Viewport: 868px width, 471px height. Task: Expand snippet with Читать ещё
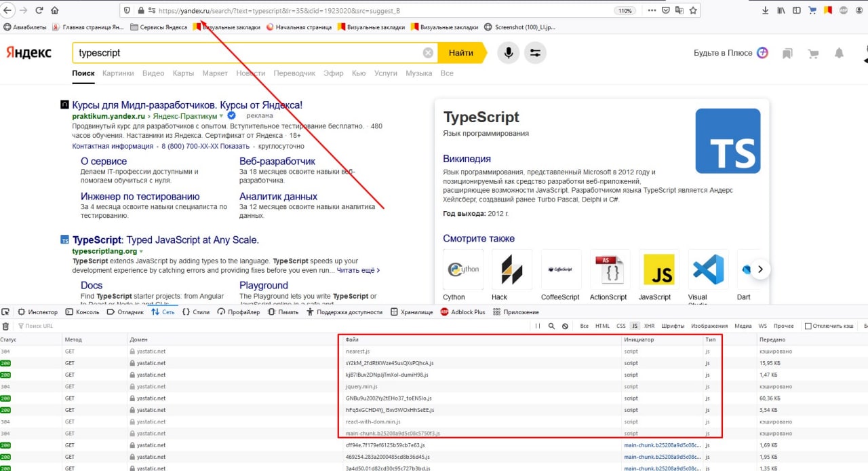point(359,270)
